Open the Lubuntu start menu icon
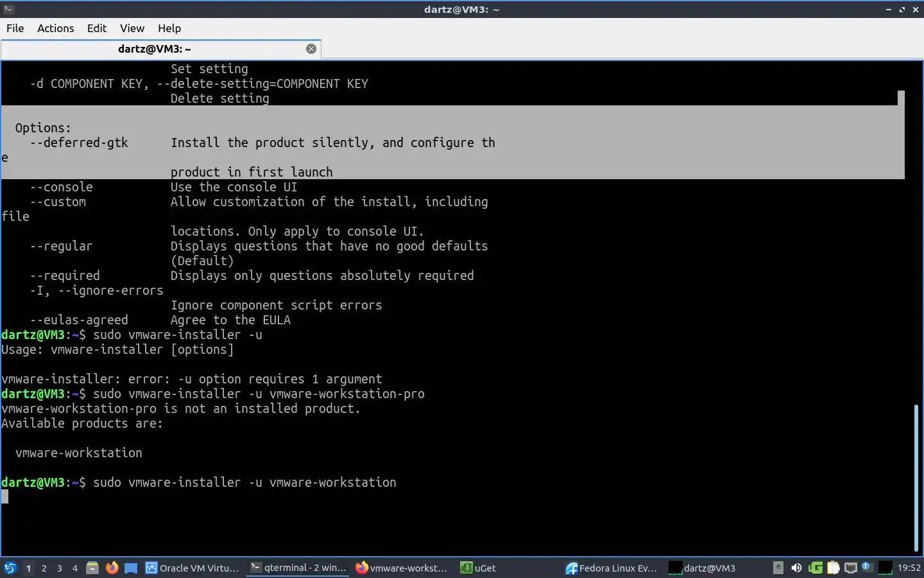Screen dimensions: 924x578 coord(10,568)
